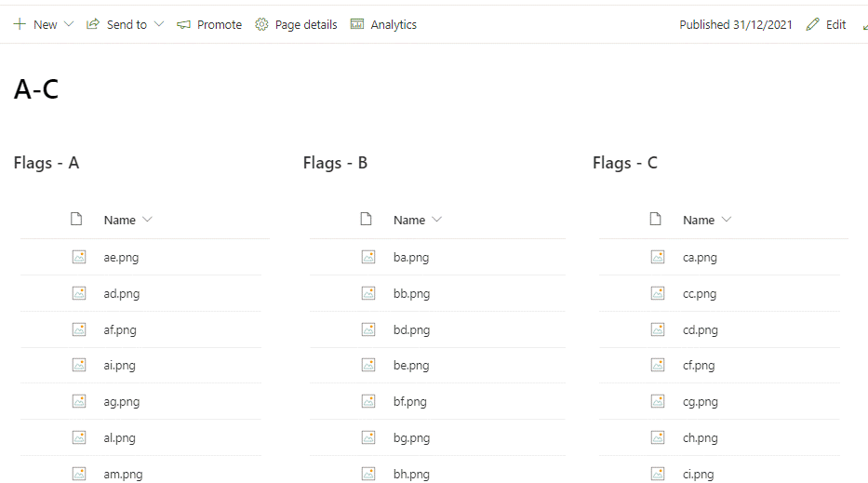Screen dimensions: 868x483
Task: Click the New plus icon
Action: pyautogui.click(x=20, y=24)
